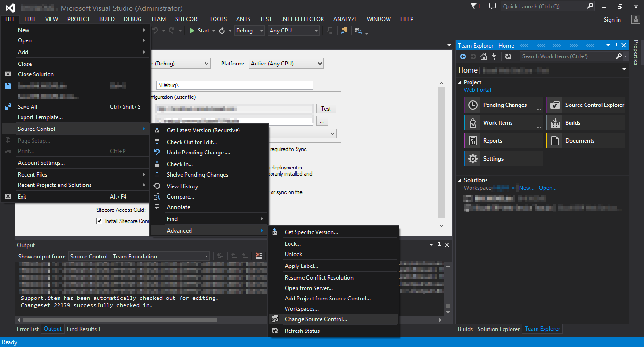The height and width of the screenshot is (347, 644).
Task: Click the Open... link under Solutions
Action: tap(548, 188)
